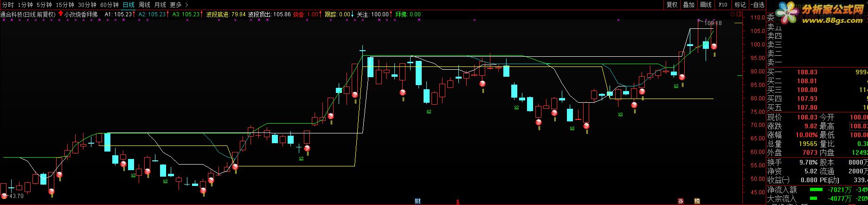Toggle the PE(动) dynamic PE label
Image resolution: width=868 pixels, height=205 pixels.
(x=830, y=180)
